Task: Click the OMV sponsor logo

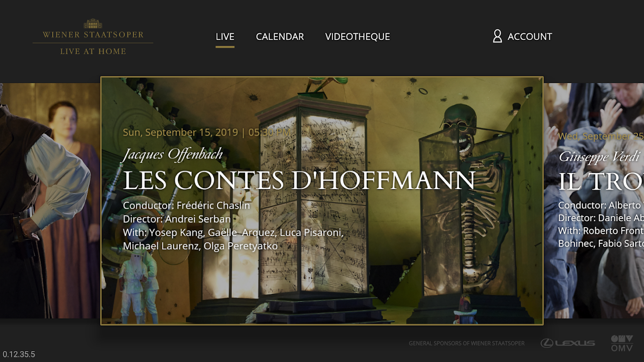Action: coord(622,343)
